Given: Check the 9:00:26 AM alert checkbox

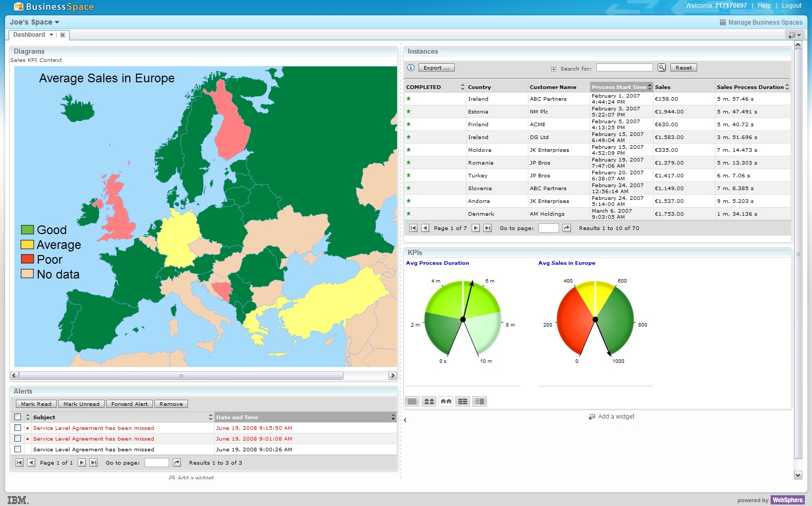Looking at the screenshot, I should [18, 449].
